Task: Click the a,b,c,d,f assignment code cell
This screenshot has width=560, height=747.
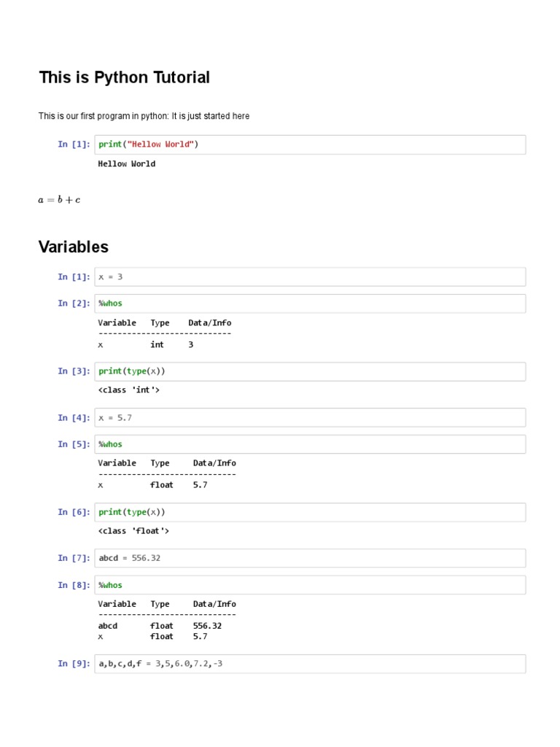Action: (x=310, y=664)
